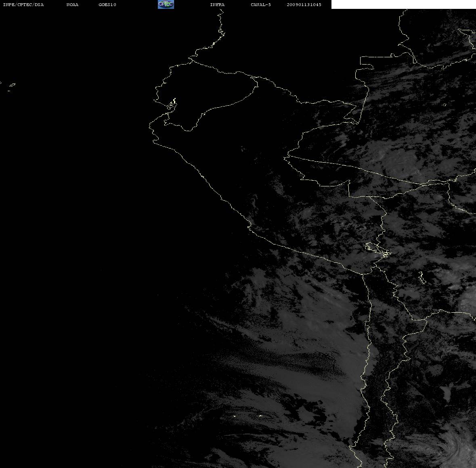Viewport: 476px width, 468px height.
Task: Select the NOAA label in the header
Action: (x=72, y=4)
